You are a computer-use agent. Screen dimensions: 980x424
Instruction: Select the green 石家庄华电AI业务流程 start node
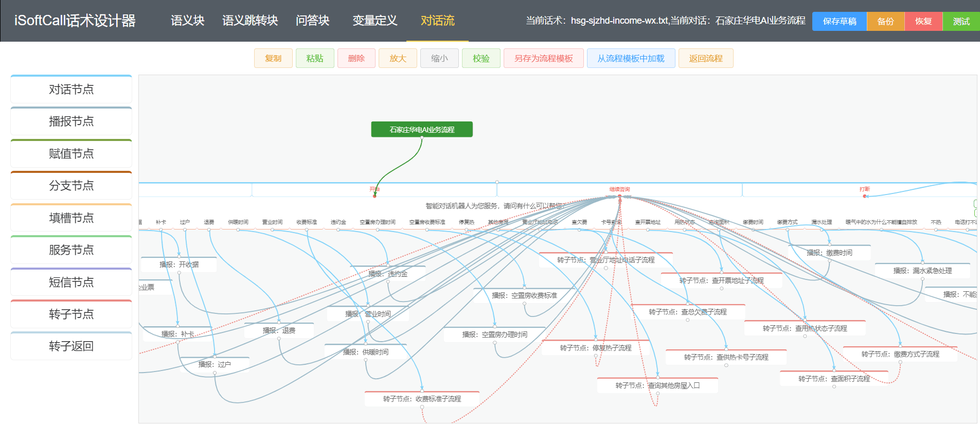pyautogui.click(x=422, y=130)
